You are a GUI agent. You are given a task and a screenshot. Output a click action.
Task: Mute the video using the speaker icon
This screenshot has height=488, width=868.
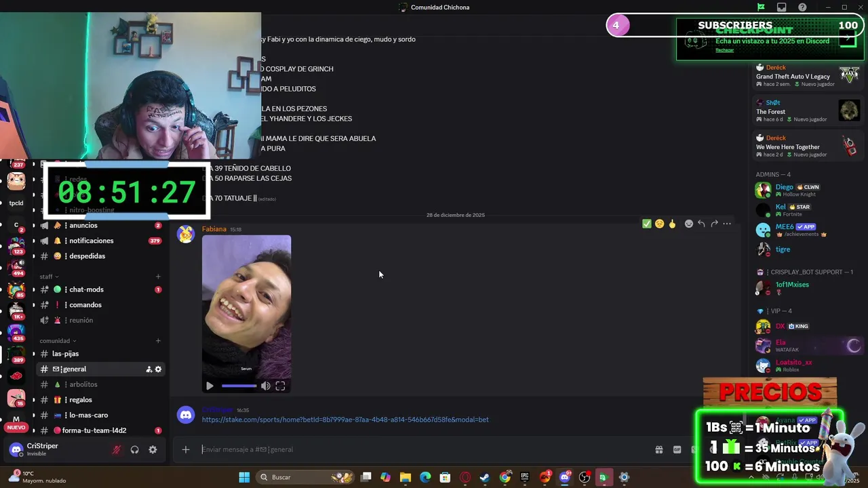[x=266, y=386]
